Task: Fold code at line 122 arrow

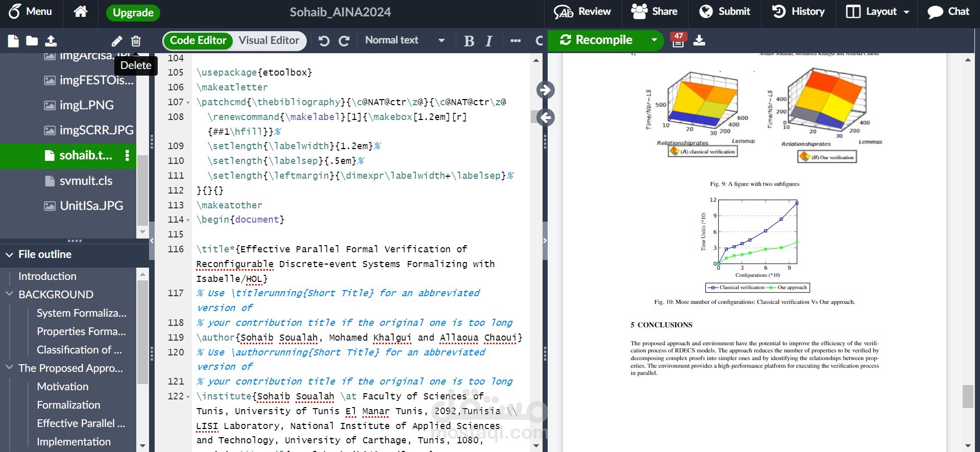Action: (x=188, y=397)
